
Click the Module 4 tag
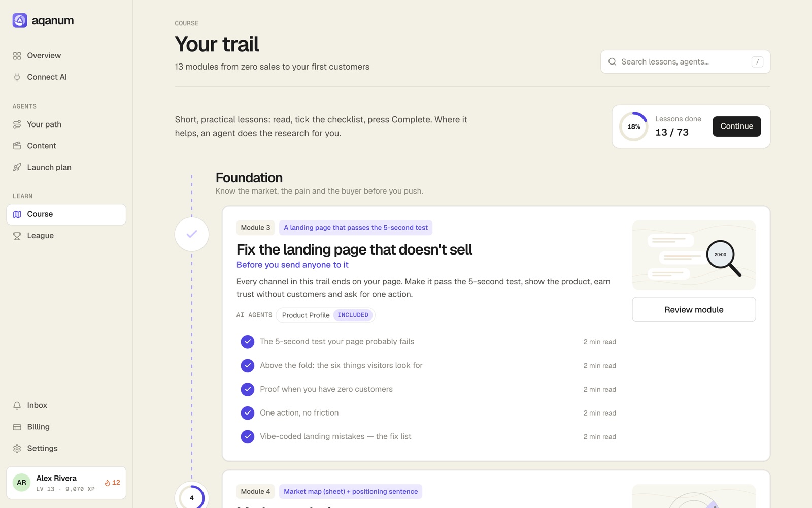(x=255, y=491)
